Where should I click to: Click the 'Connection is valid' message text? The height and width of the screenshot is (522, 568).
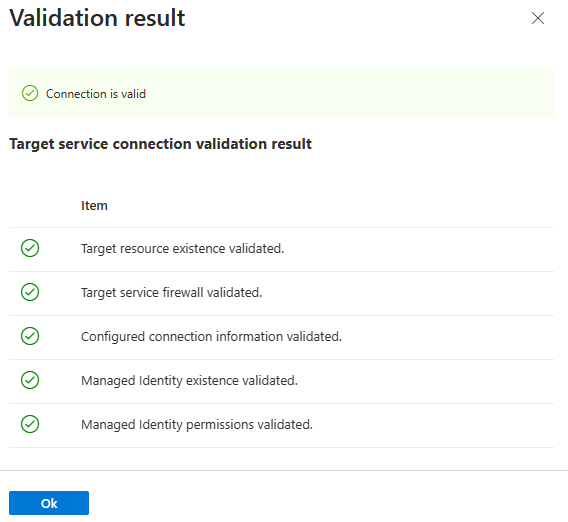click(96, 94)
